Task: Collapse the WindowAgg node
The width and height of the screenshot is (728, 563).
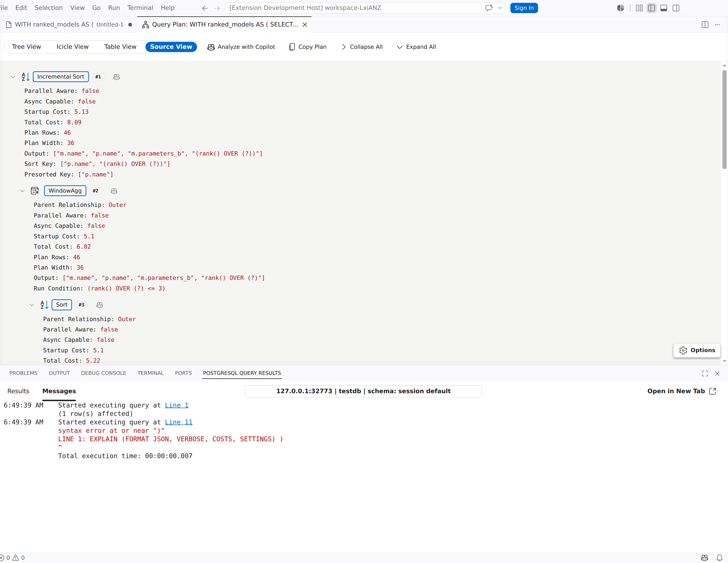Action: [x=22, y=191]
